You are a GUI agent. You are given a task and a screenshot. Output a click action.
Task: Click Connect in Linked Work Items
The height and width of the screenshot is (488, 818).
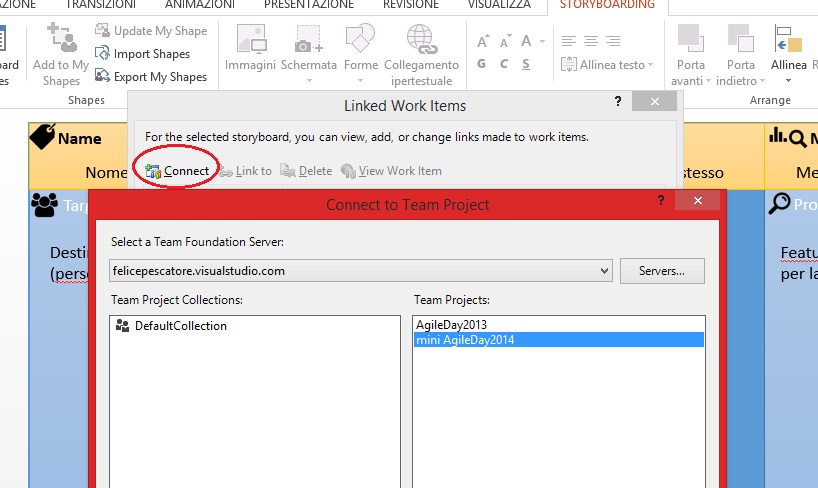(x=177, y=171)
